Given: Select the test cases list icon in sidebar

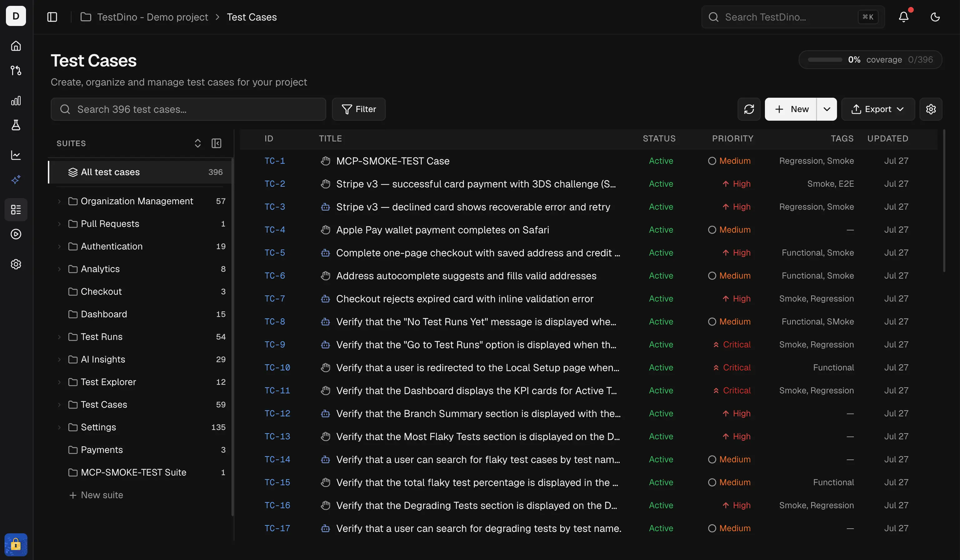Looking at the screenshot, I should 16,209.
